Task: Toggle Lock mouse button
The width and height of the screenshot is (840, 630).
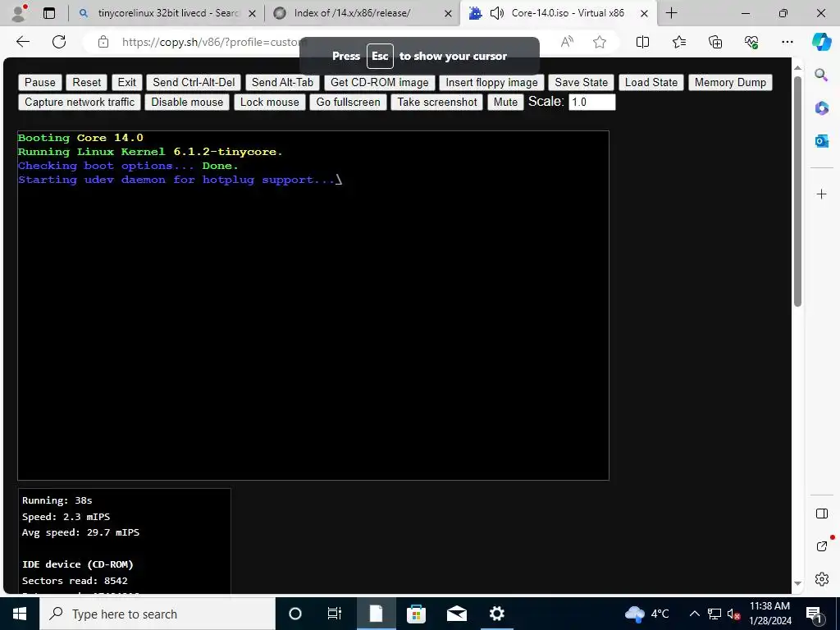Action: click(x=269, y=103)
